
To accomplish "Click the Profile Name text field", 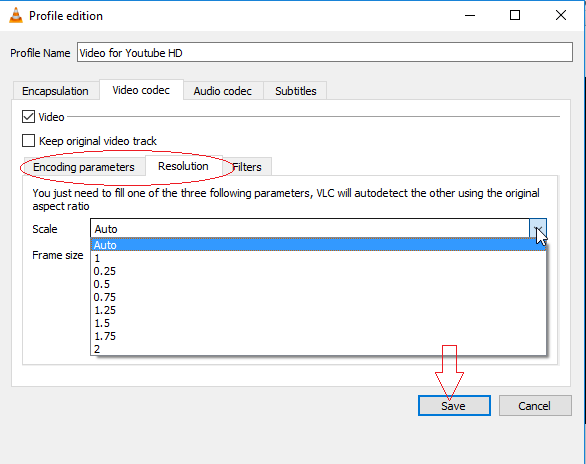I will point(325,52).
